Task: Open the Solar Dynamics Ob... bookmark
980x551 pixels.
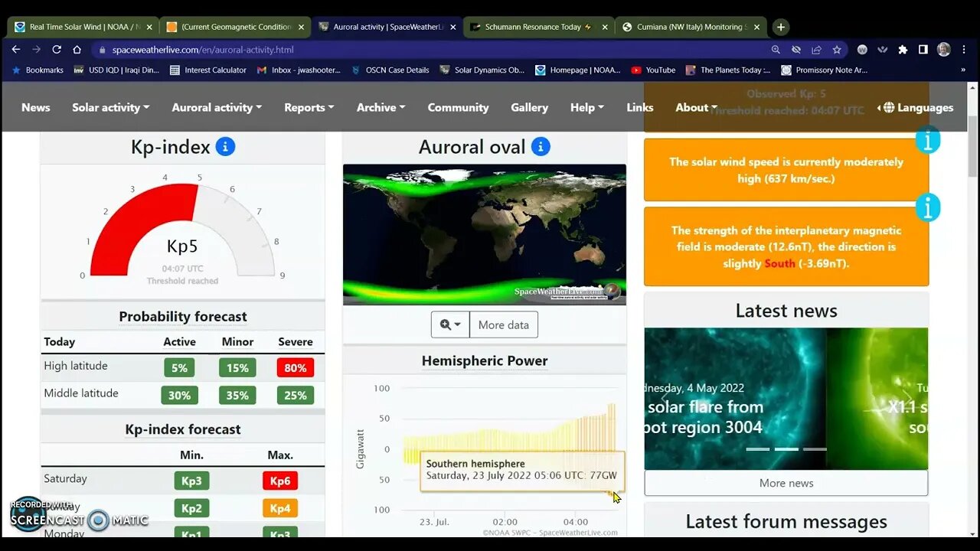Action: pos(482,70)
